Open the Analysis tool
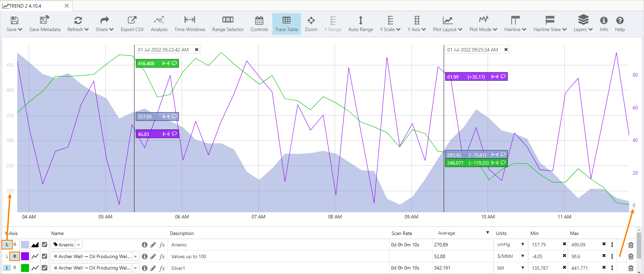The image size is (644, 274). 159,24
